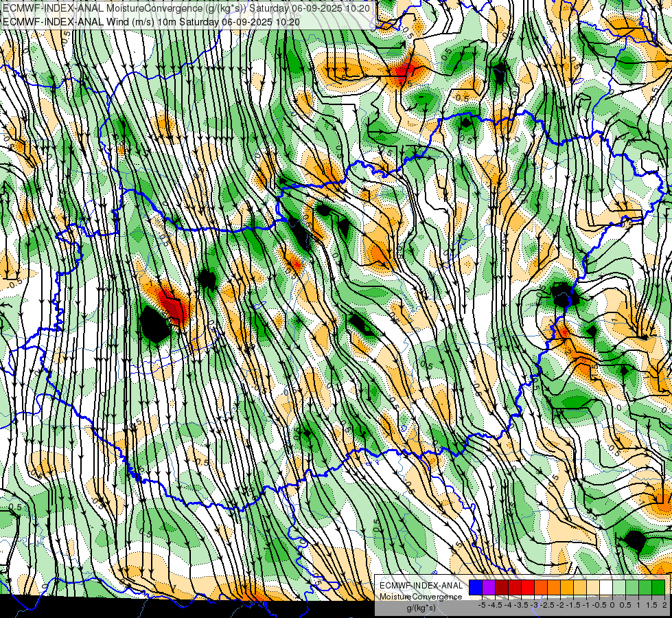Image resolution: width=672 pixels, height=618 pixels.
Task: Click the legend's MoistureConvergence label
Action: (x=421, y=597)
